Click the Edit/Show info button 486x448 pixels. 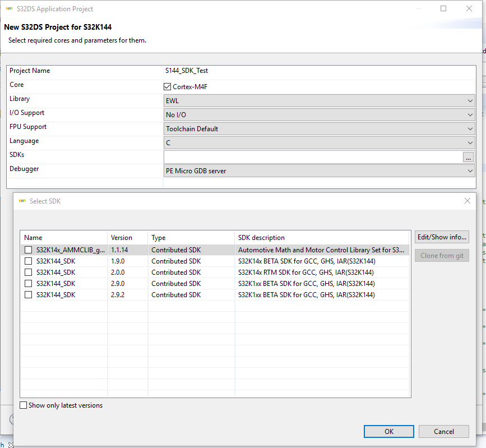[x=442, y=237]
